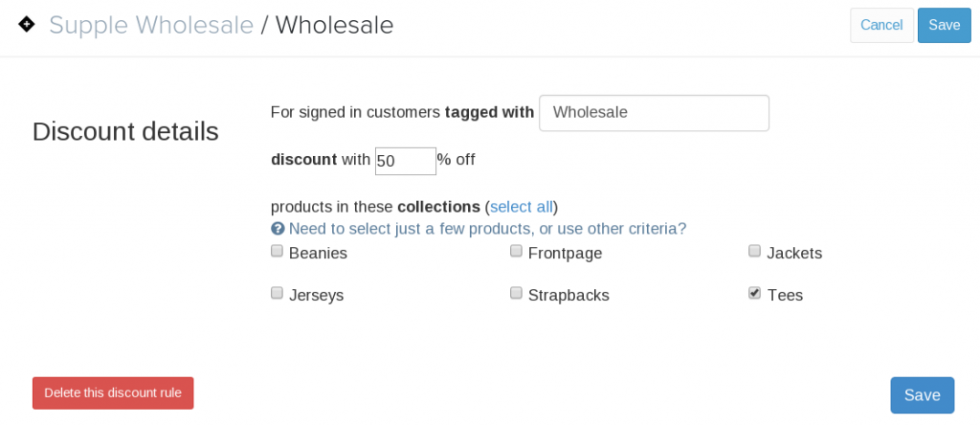This screenshot has width=980, height=426.
Task: Open the 'Need to select just a few products' link
Action: pyautogui.click(x=487, y=229)
